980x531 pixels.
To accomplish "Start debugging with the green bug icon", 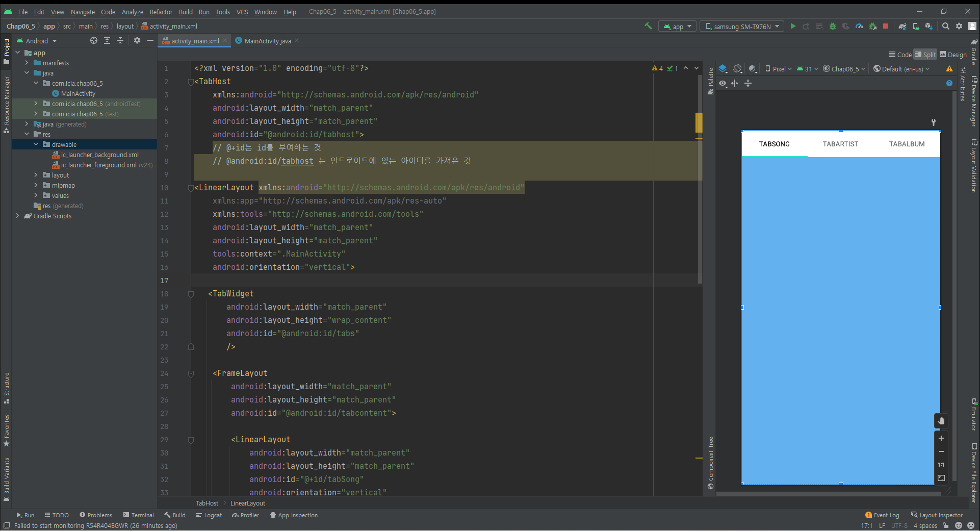I will pyautogui.click(x=833, y=26).
